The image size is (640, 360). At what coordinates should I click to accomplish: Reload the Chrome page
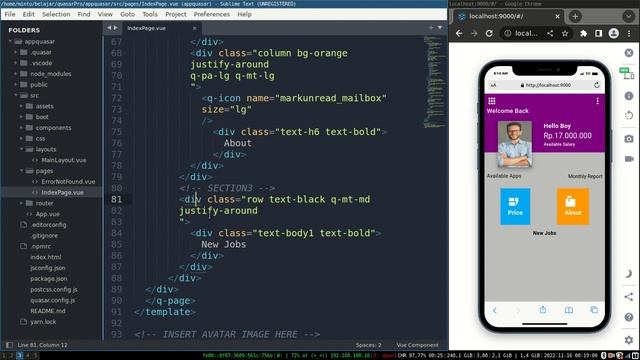(489, 33)
